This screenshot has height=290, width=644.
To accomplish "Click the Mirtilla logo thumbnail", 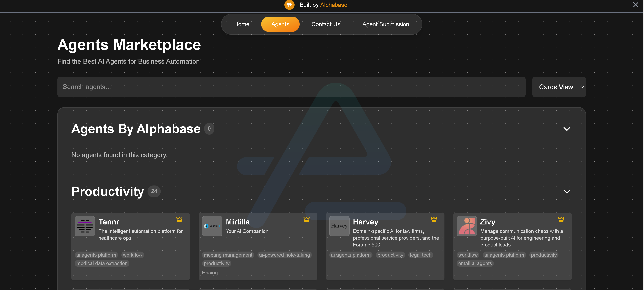I will 212,226.
